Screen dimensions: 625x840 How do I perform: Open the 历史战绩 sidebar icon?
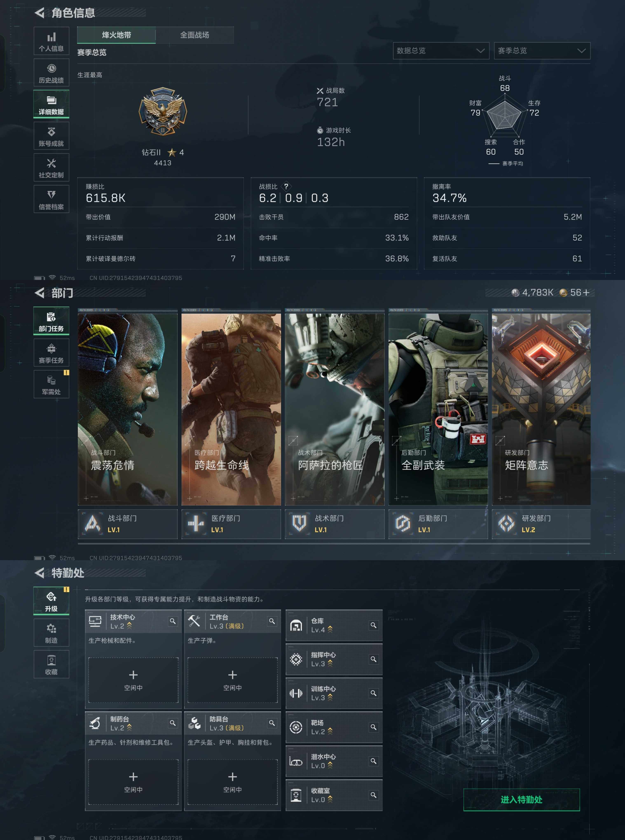(51, 73)
